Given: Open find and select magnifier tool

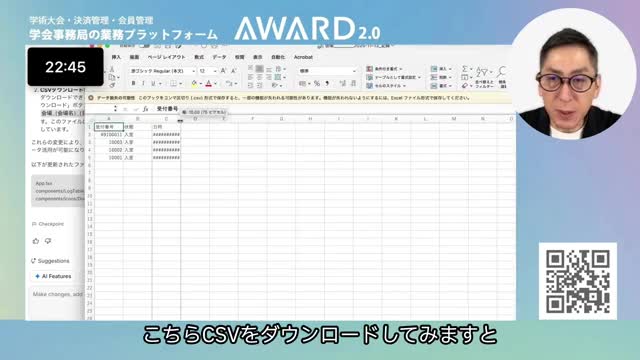Looking at the screenshot, I should point(502,77).
